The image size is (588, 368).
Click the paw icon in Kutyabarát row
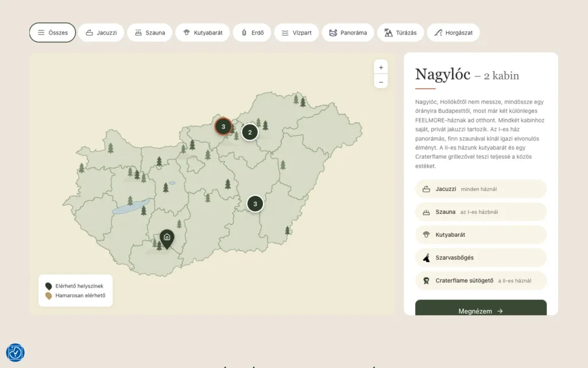pos(427,235)
